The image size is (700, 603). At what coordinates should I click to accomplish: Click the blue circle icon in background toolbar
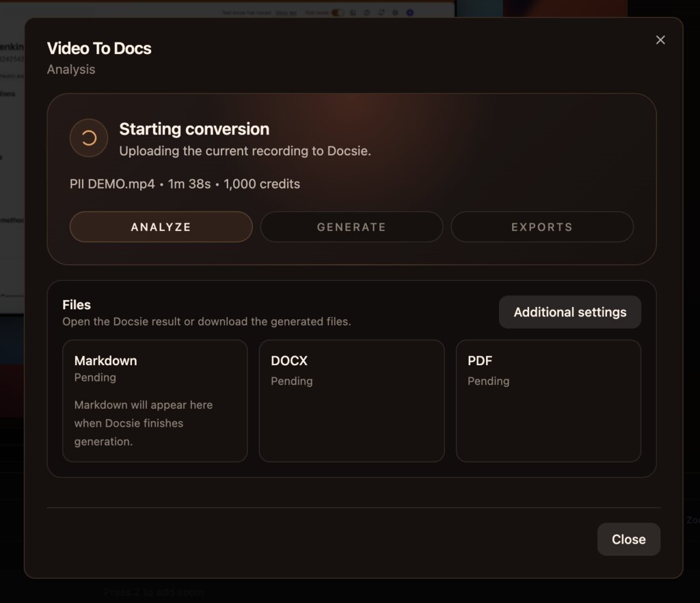coord(410,12)
